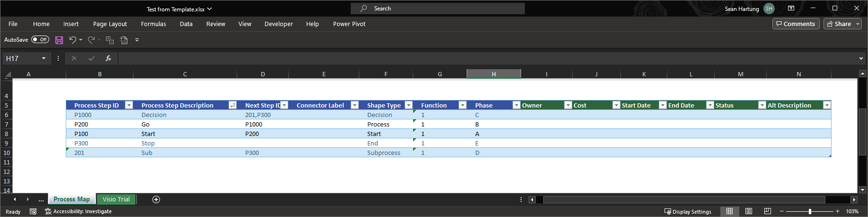Switch to Page Layout view icon

[x=749, y=211]
